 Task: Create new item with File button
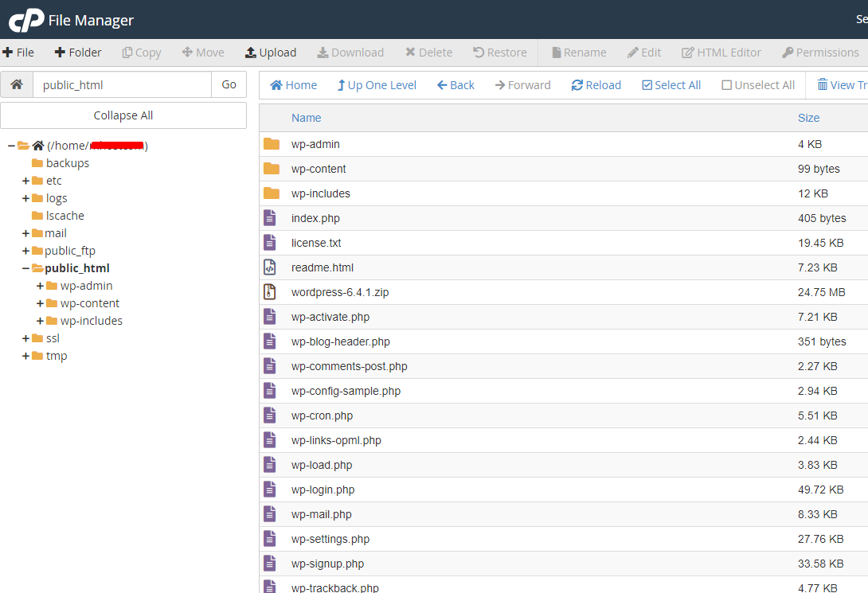pos(18,53)
